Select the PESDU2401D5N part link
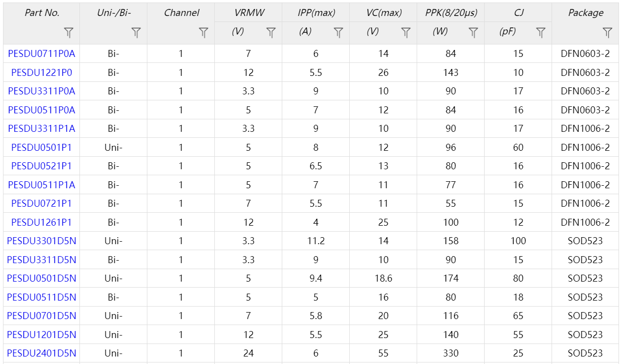Viewport: 625px width, 364px height. [x=41, y=353]
